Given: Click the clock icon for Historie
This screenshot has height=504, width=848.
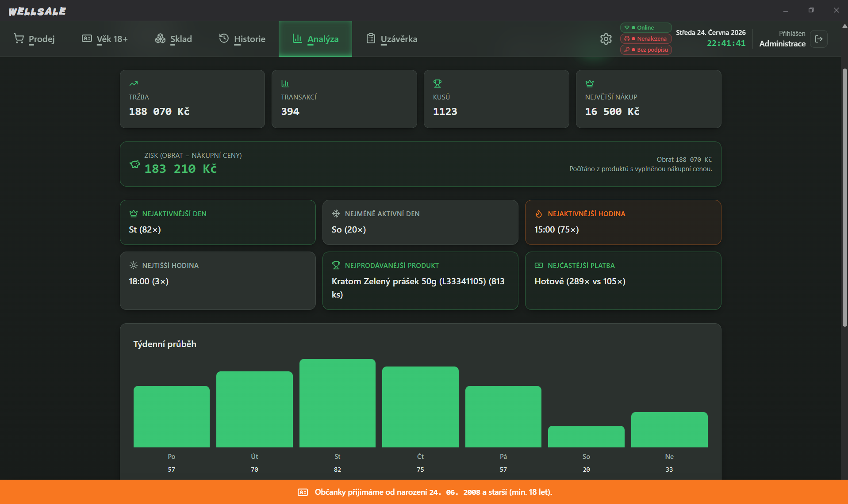Looking at the screenshot, I should tap(224, 38).
